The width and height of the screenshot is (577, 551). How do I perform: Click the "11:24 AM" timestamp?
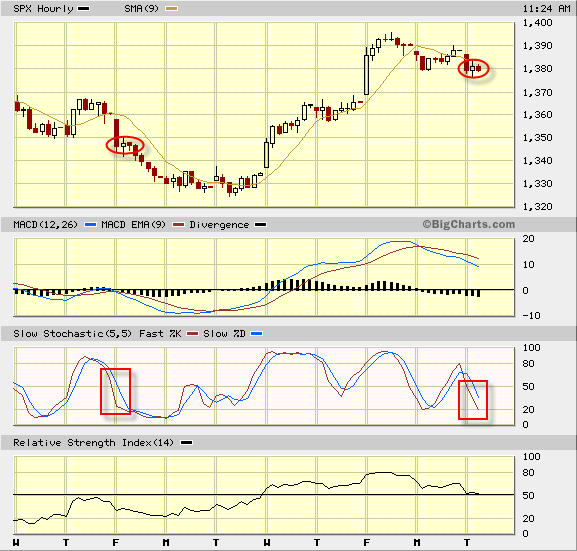546,9
